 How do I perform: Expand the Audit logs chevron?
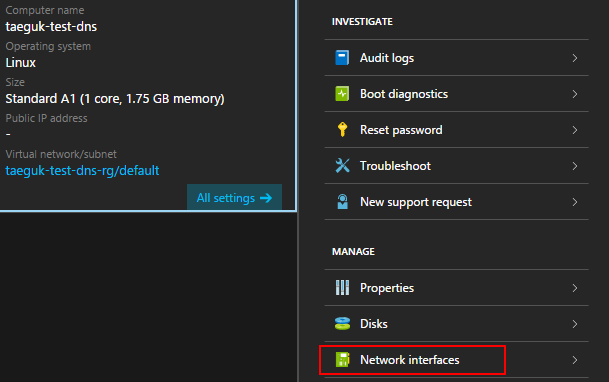pos(575,58)
